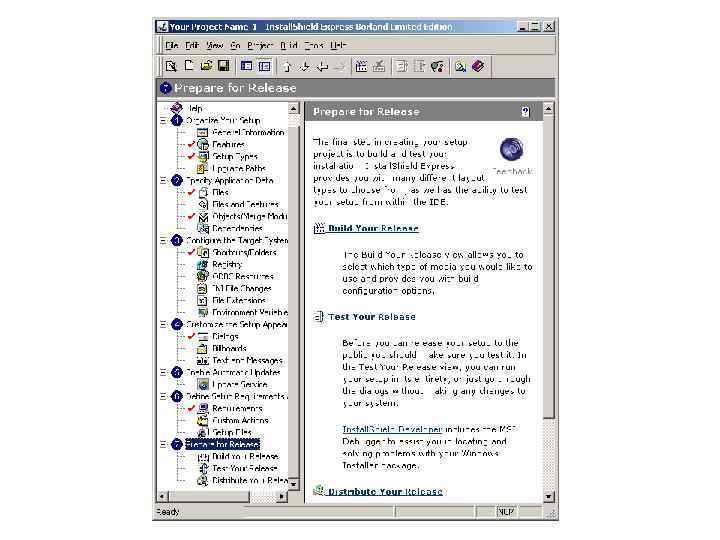720x540 pixels.
Task: Select Setup Files tree item
Action: pos(231,432)
